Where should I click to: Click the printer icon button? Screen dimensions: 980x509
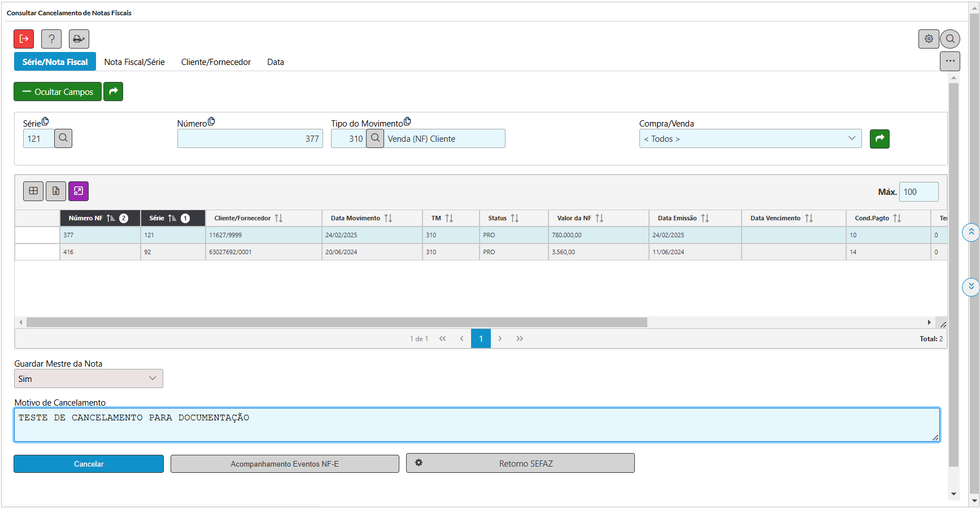(x=79, y=39)
